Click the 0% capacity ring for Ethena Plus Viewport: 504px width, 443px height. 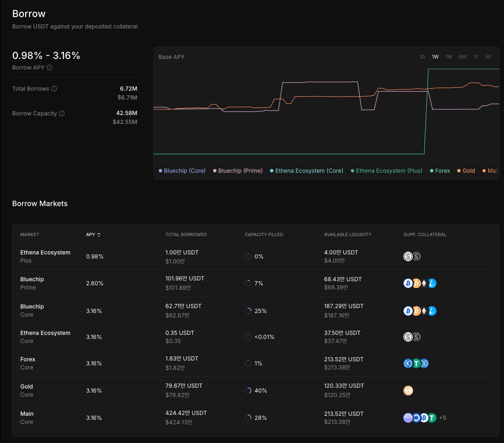[248, 256]
